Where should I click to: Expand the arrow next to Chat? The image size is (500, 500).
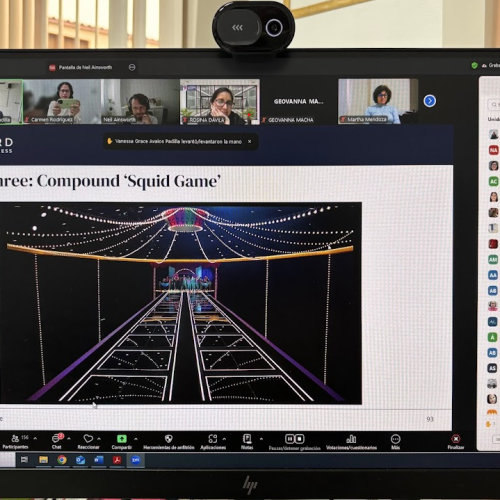click(x=69, y=439)
